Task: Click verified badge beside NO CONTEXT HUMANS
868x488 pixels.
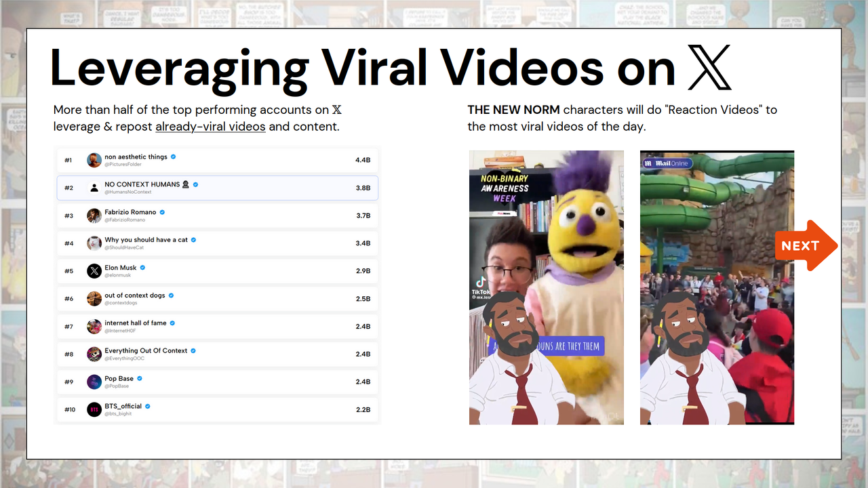Action: coord(196,184)
